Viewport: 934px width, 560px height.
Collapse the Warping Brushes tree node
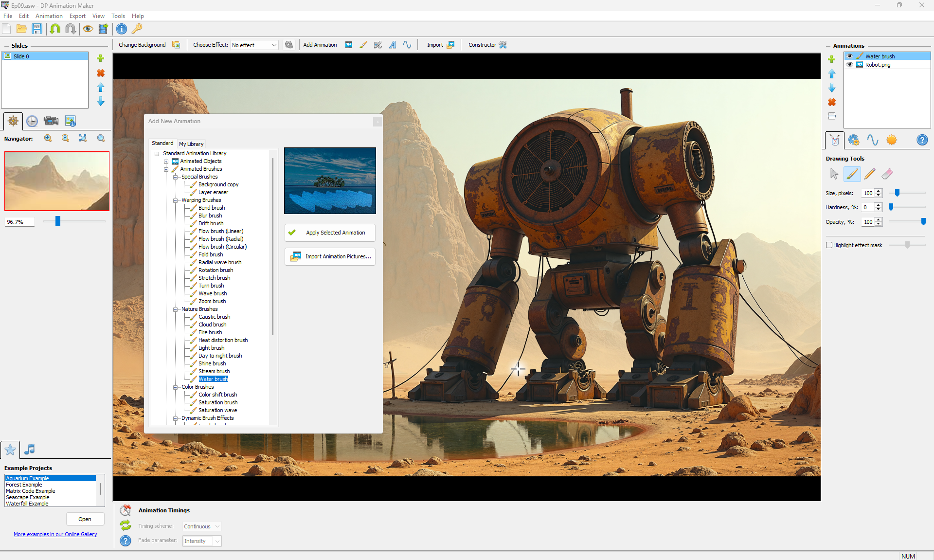[176, 200]
